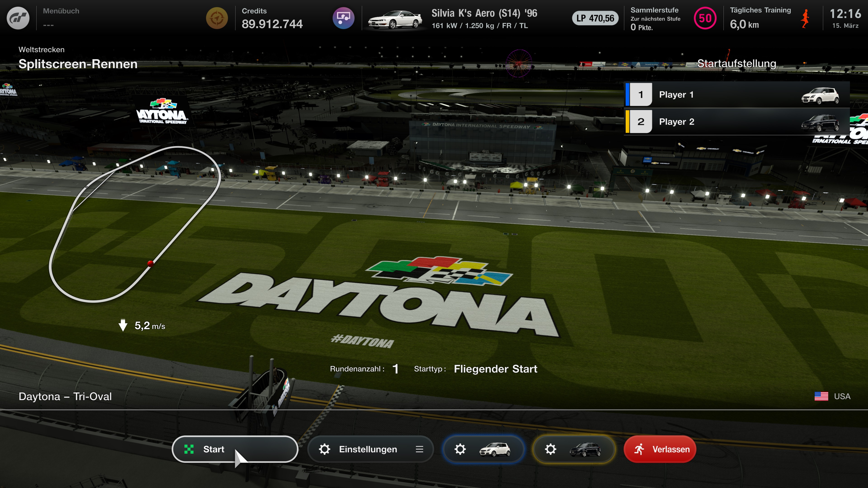The height and width of the screenshot is (488, 868).
Task: Click the red dot on track map
Action: (150, 263)
